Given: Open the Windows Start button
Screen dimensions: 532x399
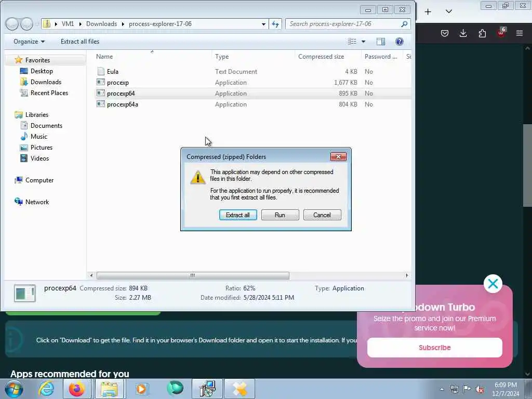Looking at the screenshot, I should 14,389.
